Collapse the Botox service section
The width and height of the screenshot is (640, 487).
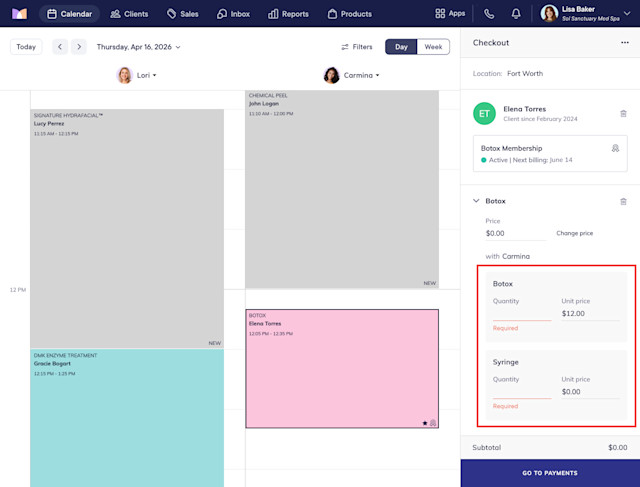point(476,201)
